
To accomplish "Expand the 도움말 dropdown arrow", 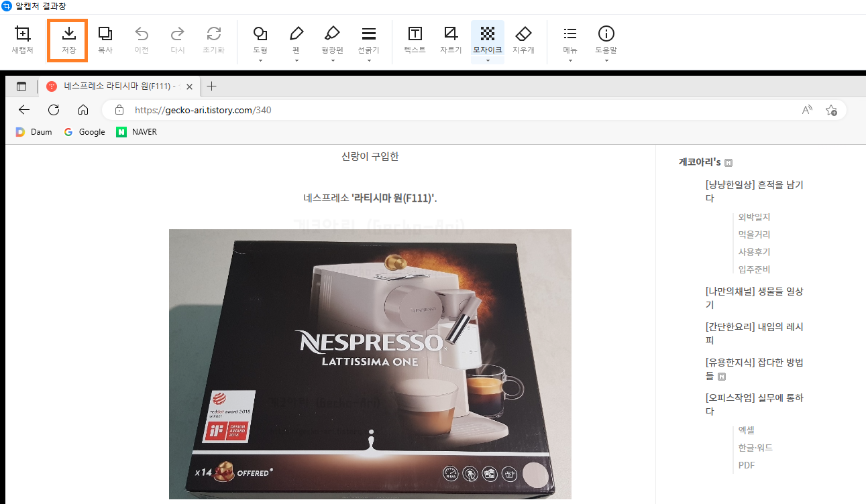I will click(x=606, y=61).
